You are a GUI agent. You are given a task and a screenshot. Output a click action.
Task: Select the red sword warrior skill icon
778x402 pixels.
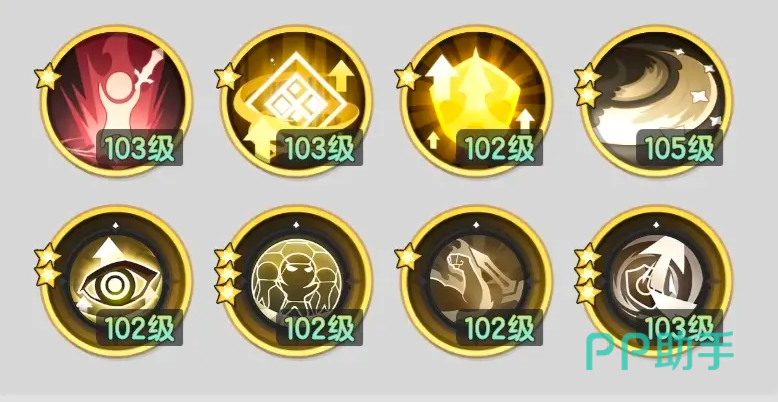click(116, 101)
